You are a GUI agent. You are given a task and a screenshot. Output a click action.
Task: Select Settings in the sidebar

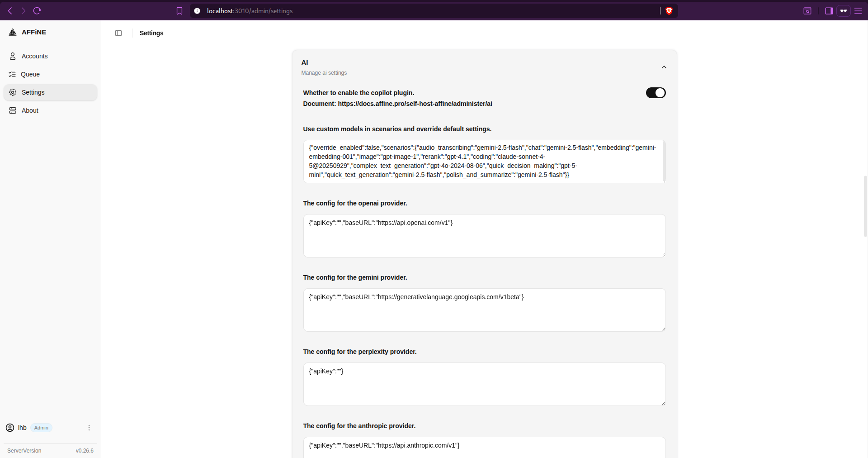pos(50,92)
